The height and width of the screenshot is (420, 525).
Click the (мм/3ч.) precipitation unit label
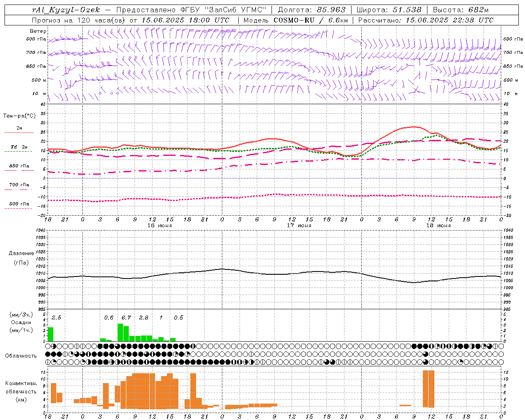[x=21, y=315]
